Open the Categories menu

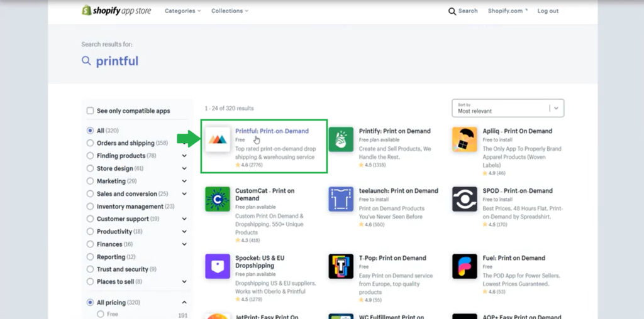click(x=183, y=11)
